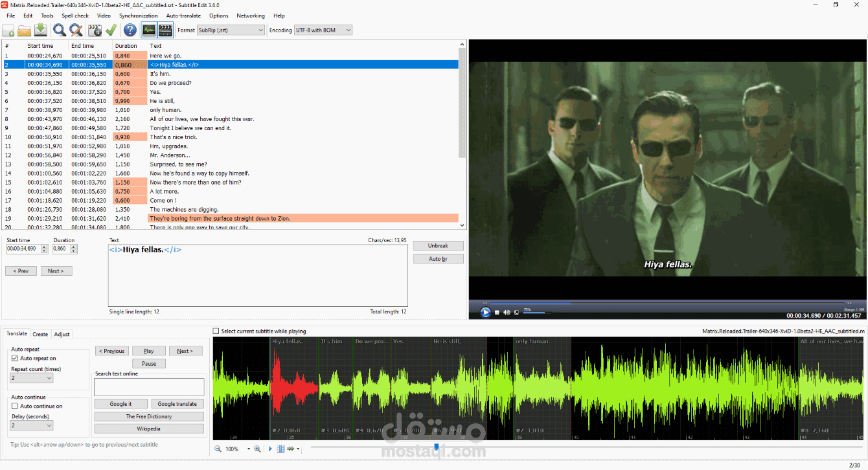Open the Visual sync clapperboard icon
The width and height of the screenshot is (868, 470).
(x=95, y=30)
